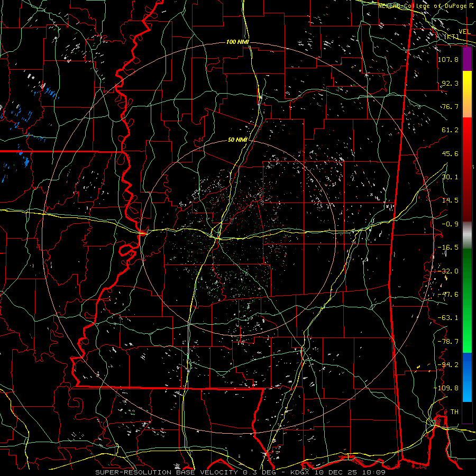Click the 61.2 legend value
Viewport: 476px width, 476px height.
click(x=450, y=130)
